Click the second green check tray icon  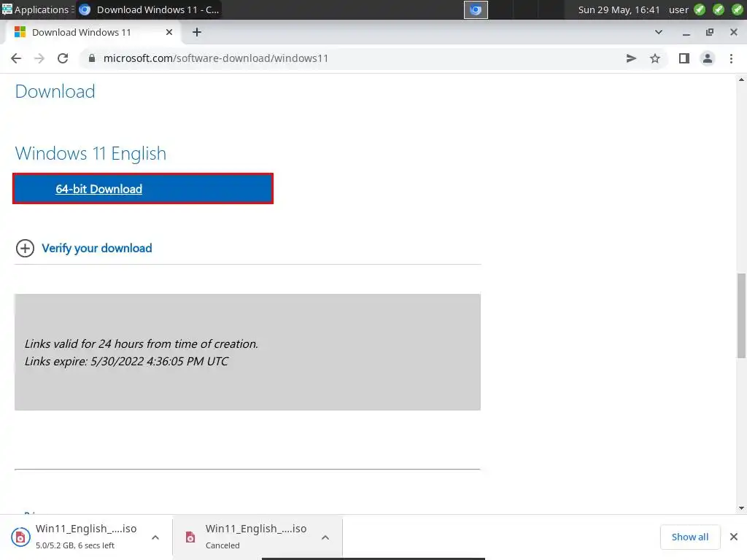pos(719,9)
